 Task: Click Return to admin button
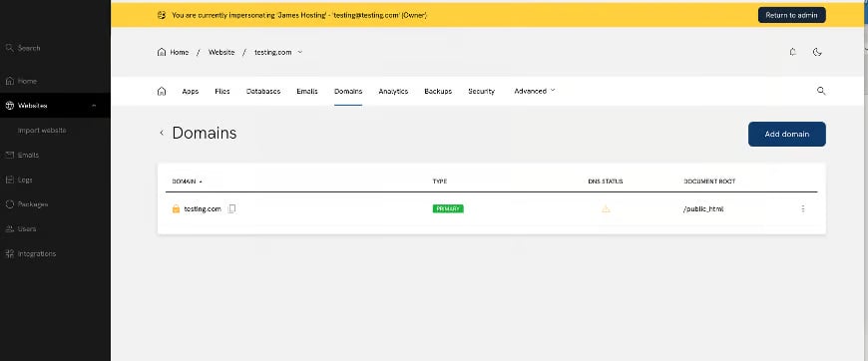pyautogui.click(x=791, y=15)
